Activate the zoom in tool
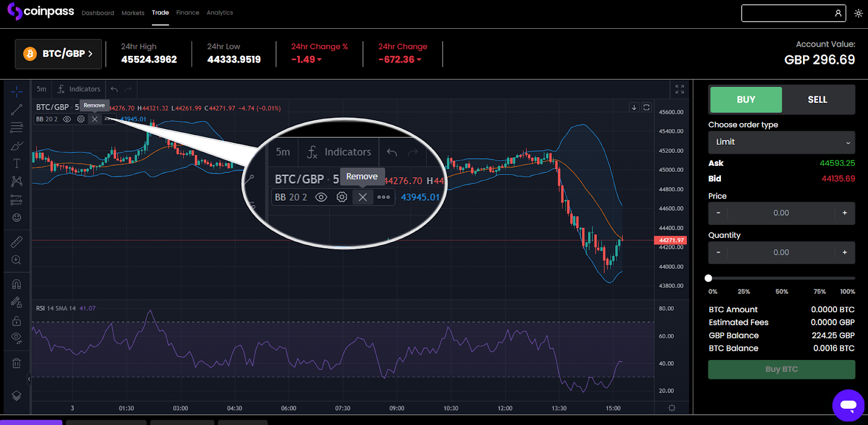The image size is (868, 425). click(x=17, y=260)
